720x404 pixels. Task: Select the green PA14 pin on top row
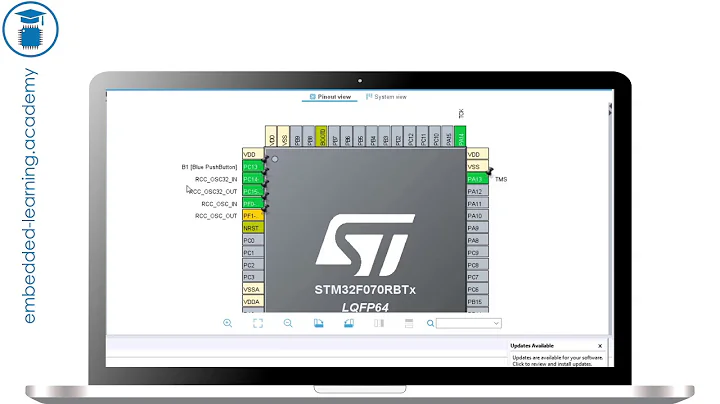click(x=461, y=137)
